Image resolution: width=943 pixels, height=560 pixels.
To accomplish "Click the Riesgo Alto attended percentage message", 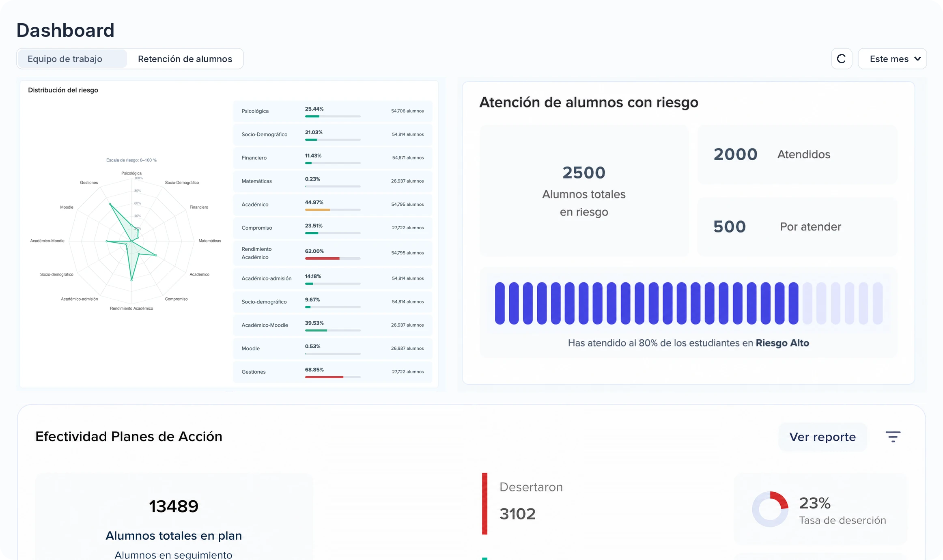I will coord(688,343).
